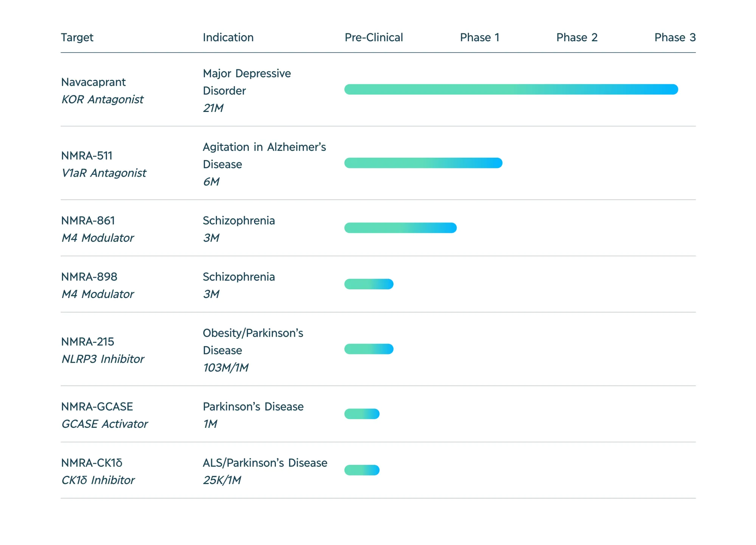Click the NMRA-GCASE pre-clinical progress bar
Image resolution: width=756 pixels, height=545 pixels.
tap(362, 414)
